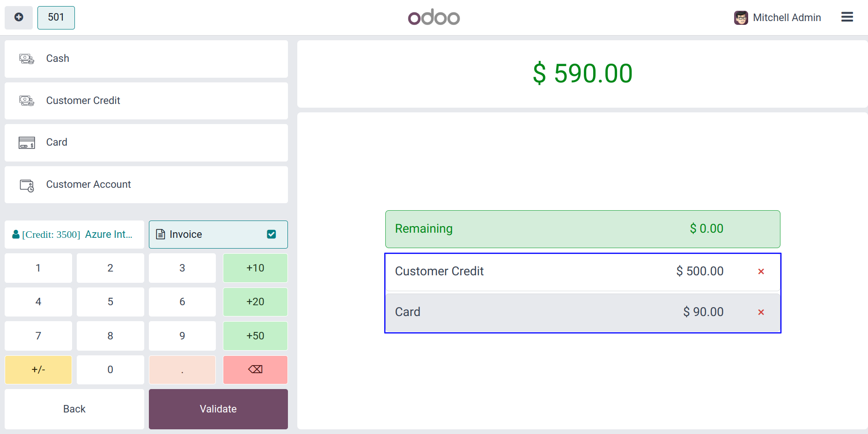
Task: Click the Cash payment method icon
Action: 27,59
